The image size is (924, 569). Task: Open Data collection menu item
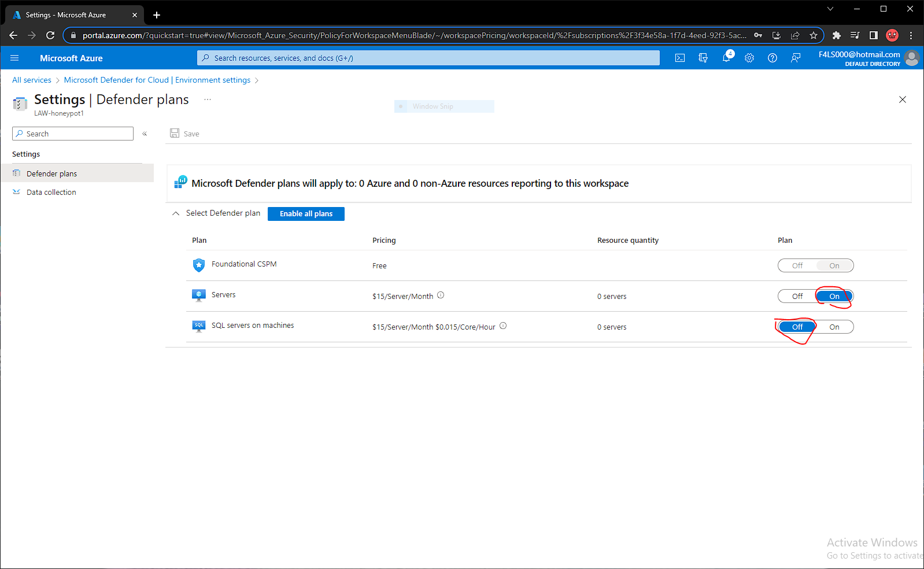[77, 192]
